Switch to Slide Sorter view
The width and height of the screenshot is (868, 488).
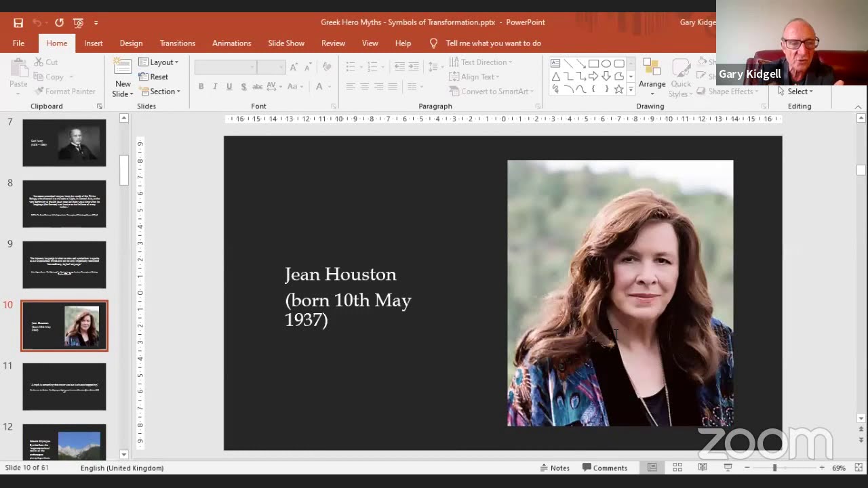click(677, 468)
